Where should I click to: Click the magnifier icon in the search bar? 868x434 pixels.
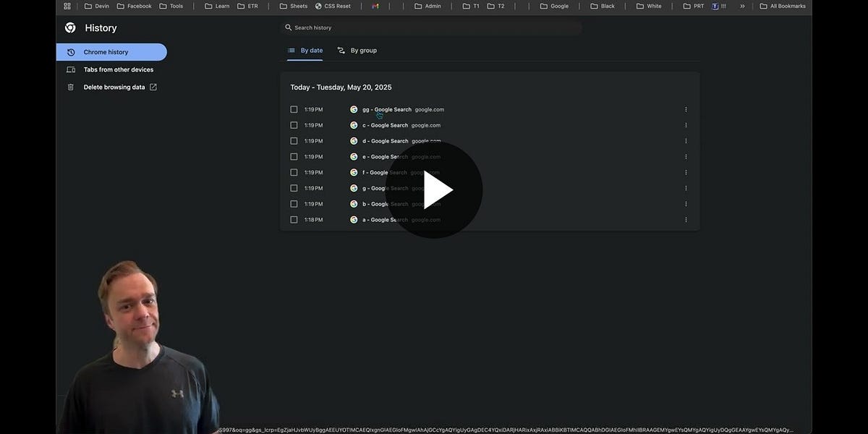click(x=288, y=27)
